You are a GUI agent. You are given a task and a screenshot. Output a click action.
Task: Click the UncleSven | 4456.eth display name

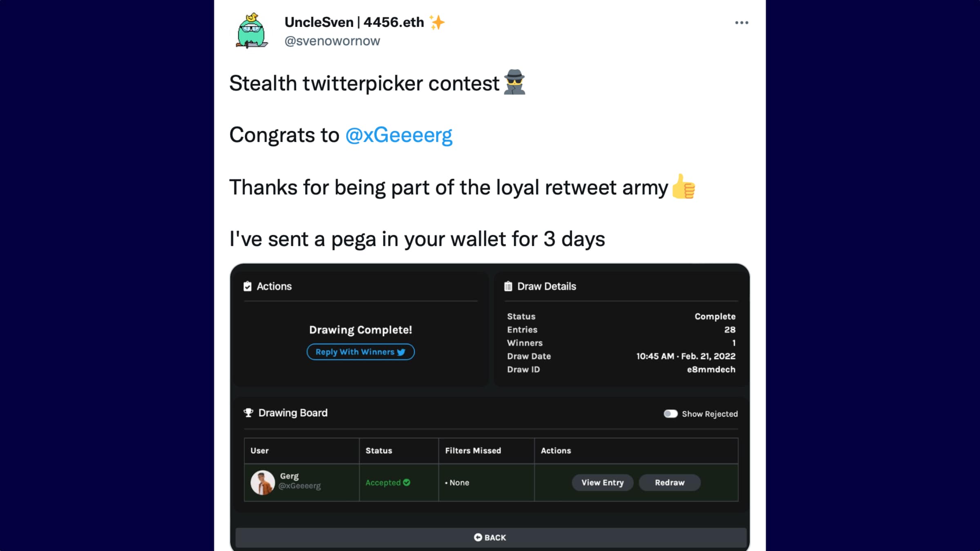(x=354, y=22)
